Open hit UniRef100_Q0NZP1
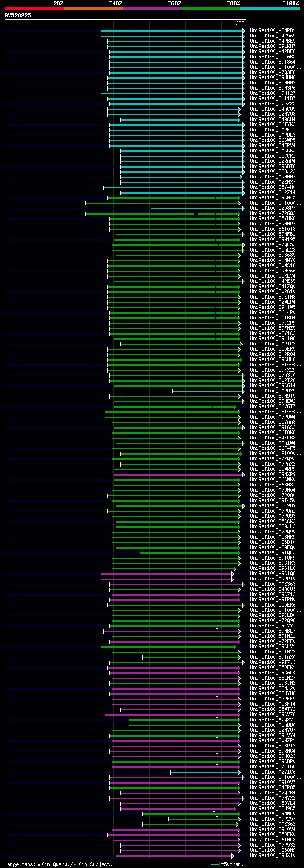This screenshot has width=304, height=868. coord(273,741)
